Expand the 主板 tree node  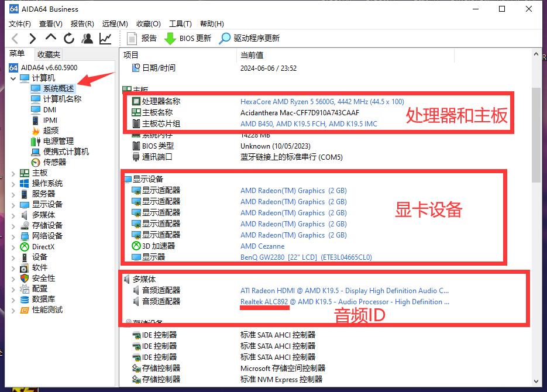pos(13,173)
